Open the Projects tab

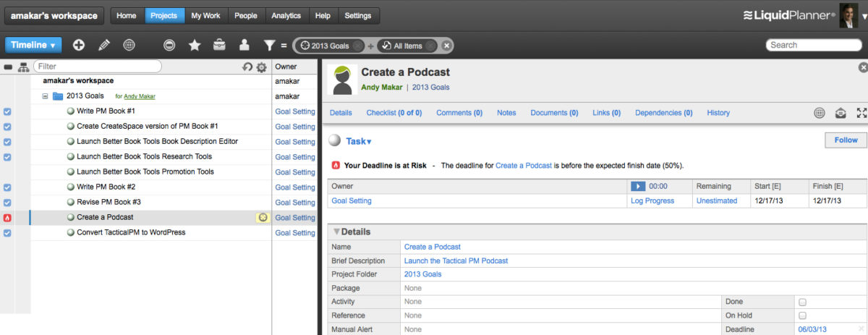tap(163, 15)
